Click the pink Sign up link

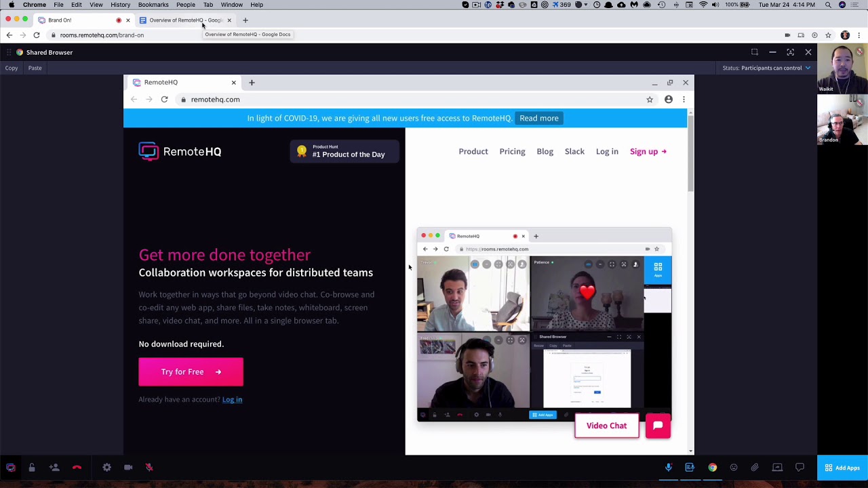click(648, 152)
